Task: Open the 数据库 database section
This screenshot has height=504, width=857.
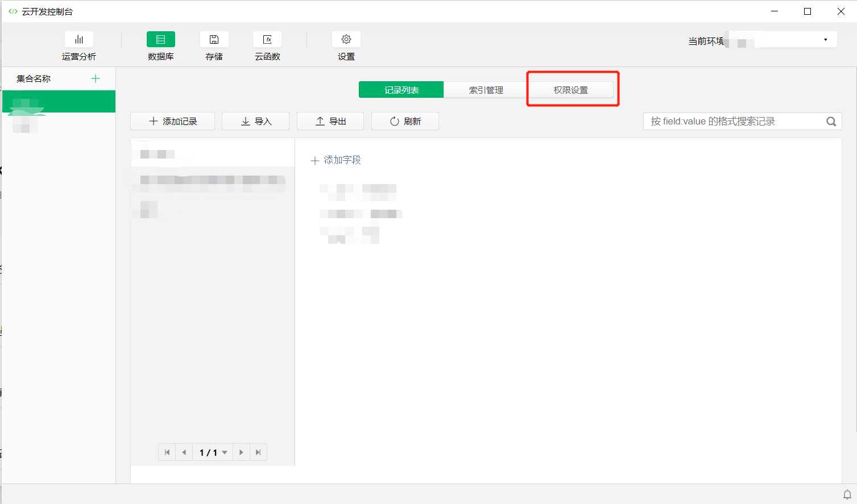Action: click(161, 46)
